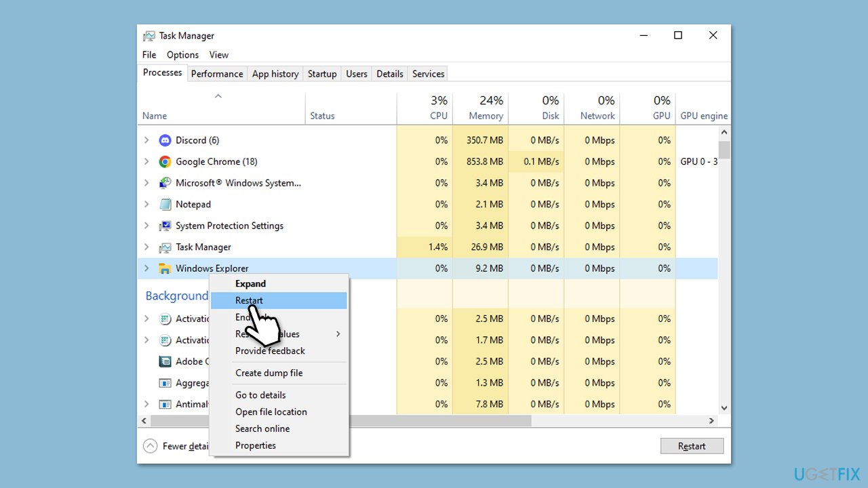Click the Discord app icon
868x488 pixels.
point(165,140)
